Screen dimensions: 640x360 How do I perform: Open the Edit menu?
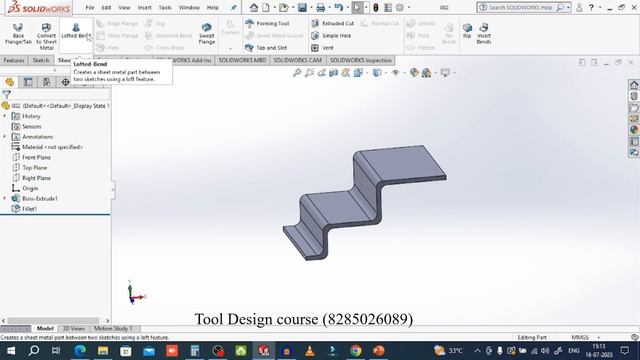tap(106, 7)
